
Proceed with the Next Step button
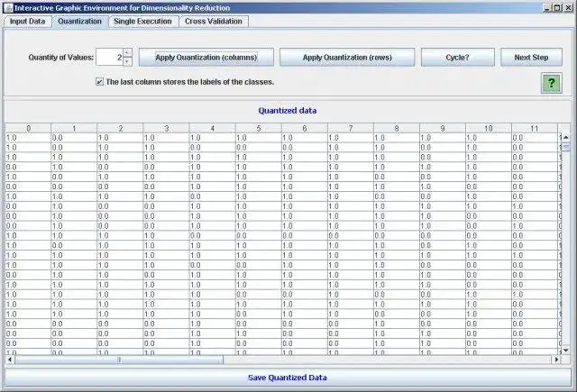(531, 58)
